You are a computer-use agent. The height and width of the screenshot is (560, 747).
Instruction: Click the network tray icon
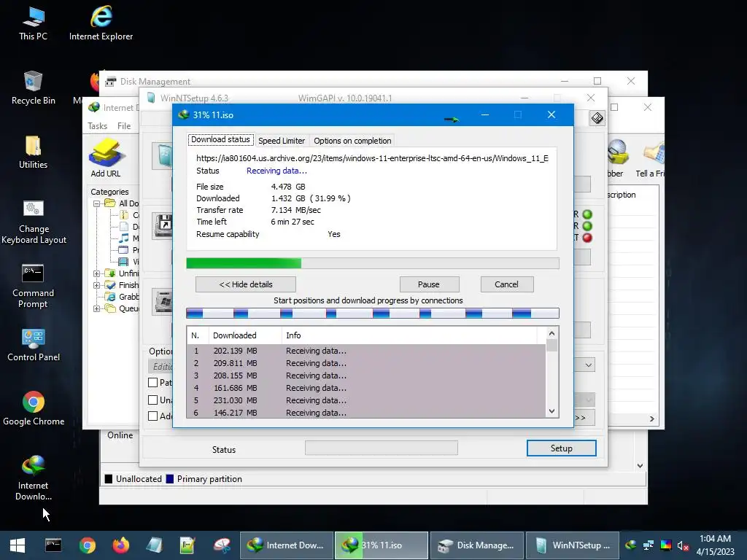[x=648, y=545]
